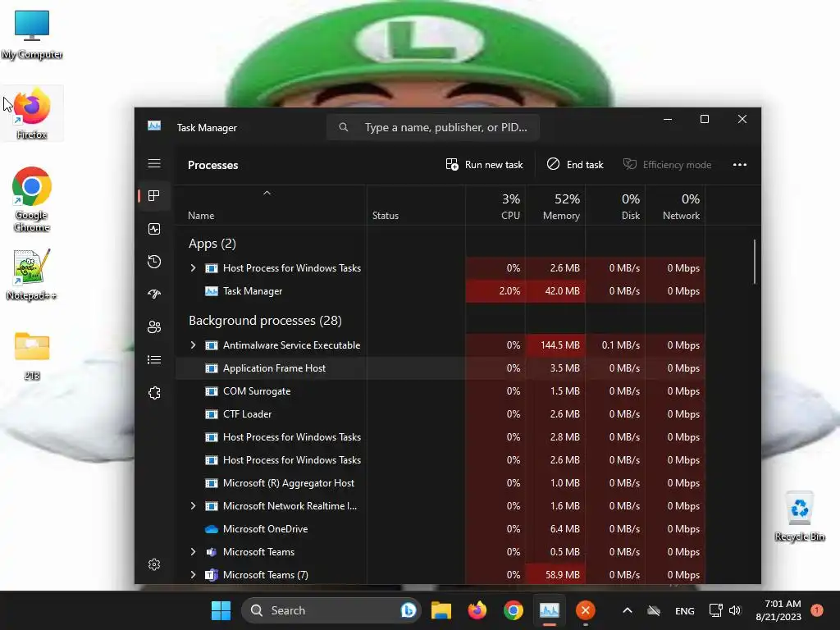Select the 213 folder on desktop
This screenshot has height=630, width=840.
coord(32,356)
